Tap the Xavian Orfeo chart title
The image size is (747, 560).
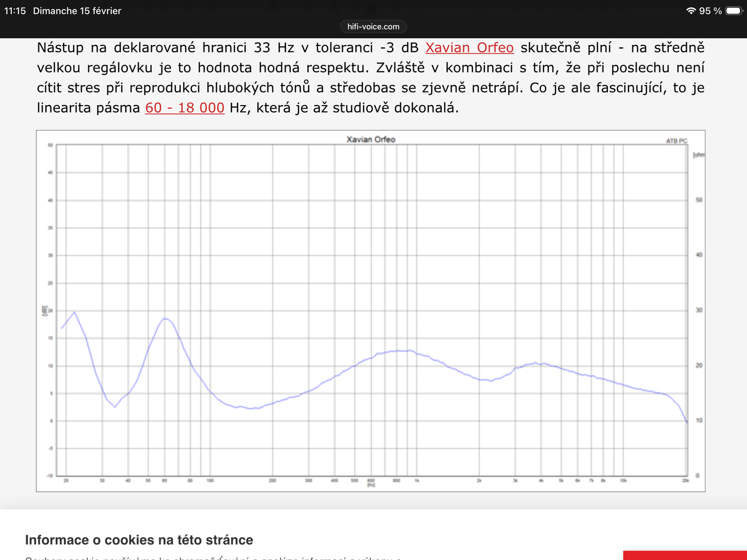[x=371, y=139]
